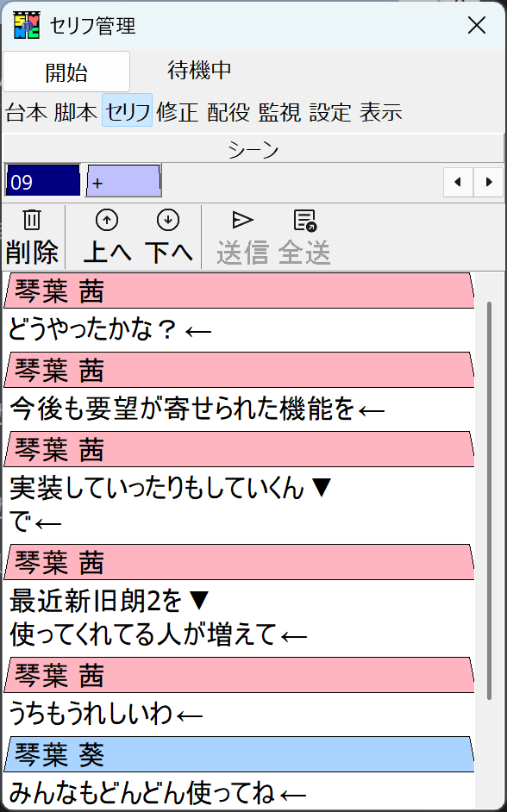Close the セリフ管理 window
Image resolution: width=507 pixels, height=812 pixels.
coord(477,25)
